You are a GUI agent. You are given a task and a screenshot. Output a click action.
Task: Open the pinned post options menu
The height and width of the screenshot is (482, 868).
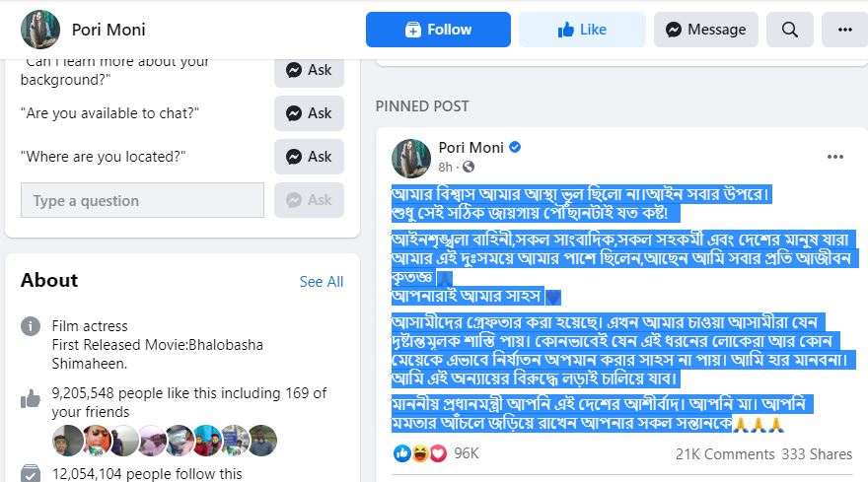pyautogui.click(x=835, y=157)
